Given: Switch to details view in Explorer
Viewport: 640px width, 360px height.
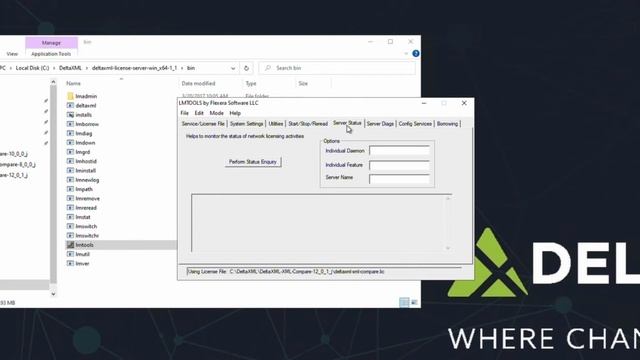Looking at the screenshot, I should (x=404, y=302).
